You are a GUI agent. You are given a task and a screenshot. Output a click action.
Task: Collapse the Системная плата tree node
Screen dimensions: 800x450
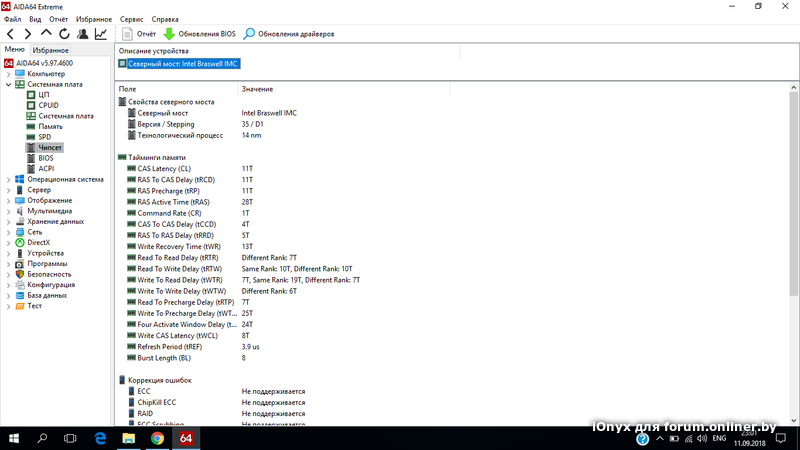tap(8, 84)
